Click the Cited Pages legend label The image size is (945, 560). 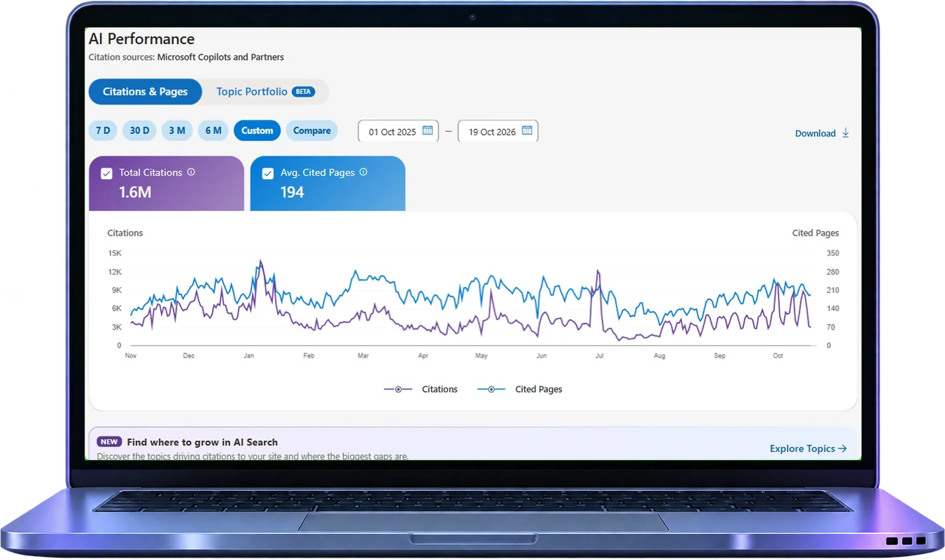click(538, 390)
